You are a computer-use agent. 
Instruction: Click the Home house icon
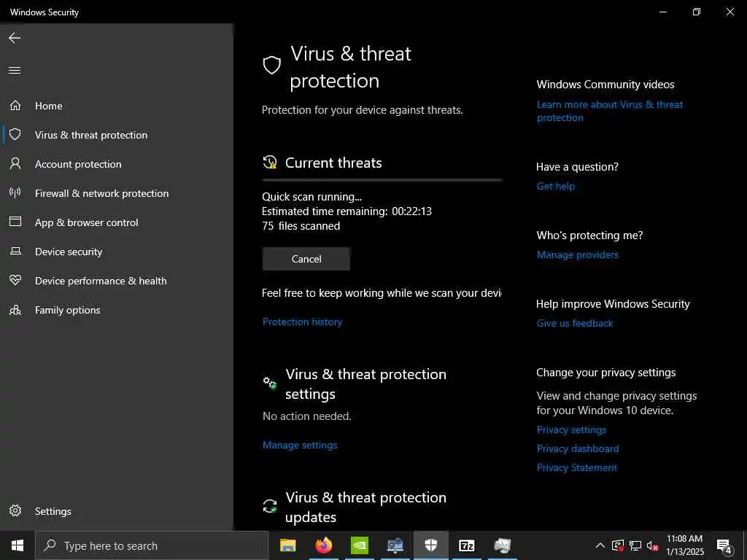(15, 106)
